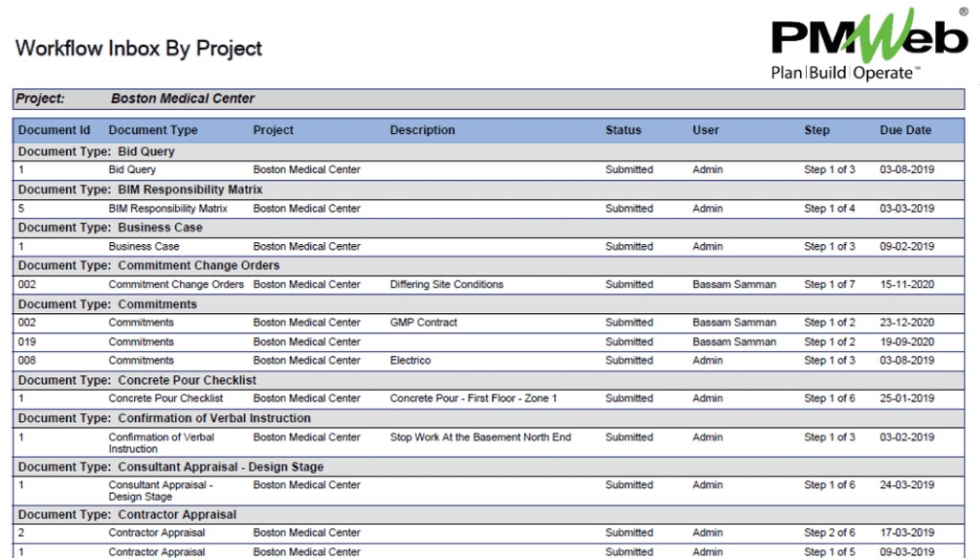
Task: Click due date '17-03-2019'
Action: pos(907,533)
